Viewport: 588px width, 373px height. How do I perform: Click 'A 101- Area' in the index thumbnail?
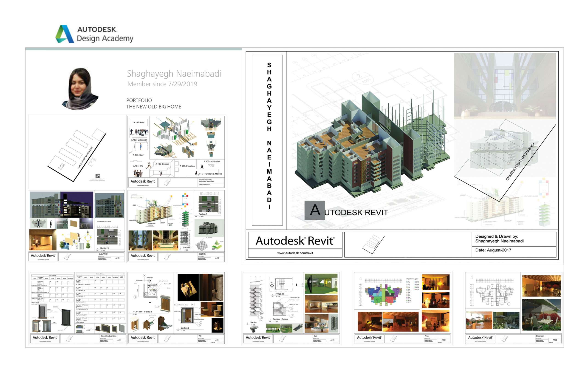point(139,122)
